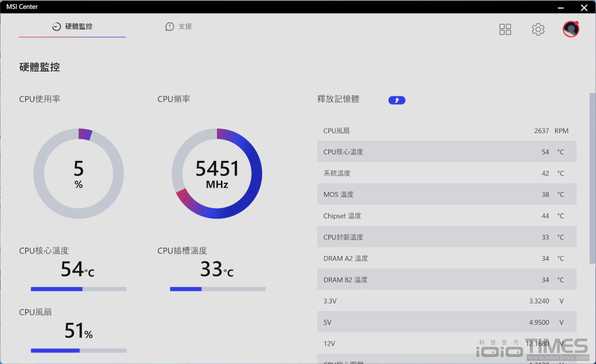Click the CPU使用率 label
596x364 pixels.
40,99
